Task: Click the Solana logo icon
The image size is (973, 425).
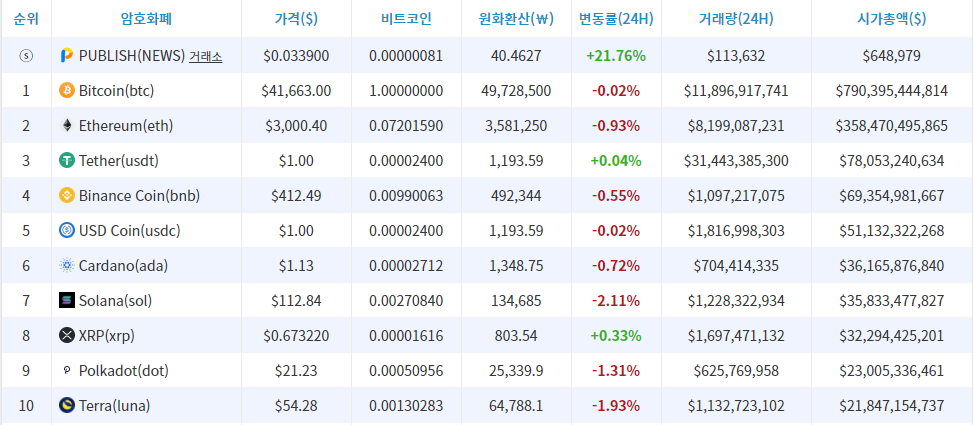Action: (x=66, y=301)
